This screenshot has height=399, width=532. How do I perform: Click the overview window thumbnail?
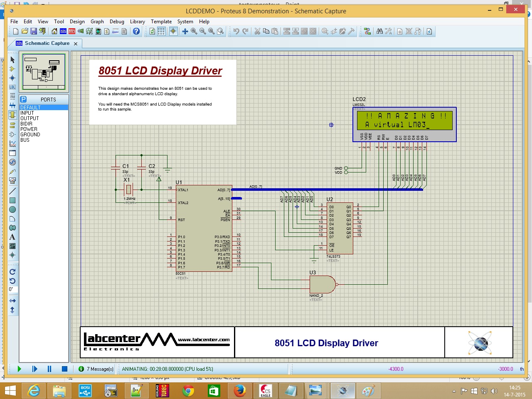click(44, 71)
